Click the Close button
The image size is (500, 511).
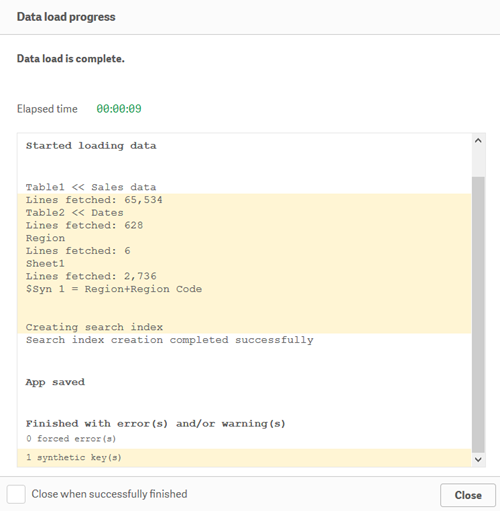point(468,495)
